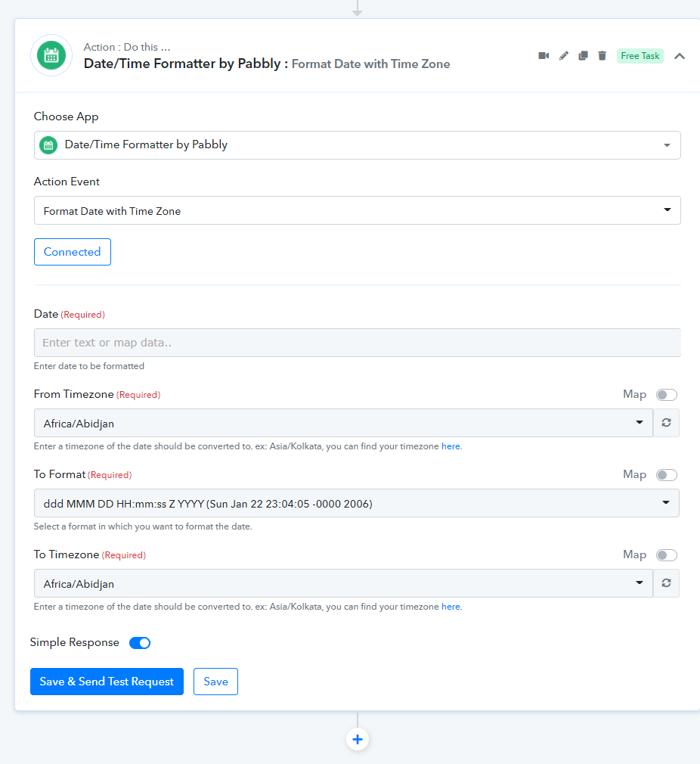Click the 'Format Date with Time Zone' header title
700x764 pixels.
(370, 64)
